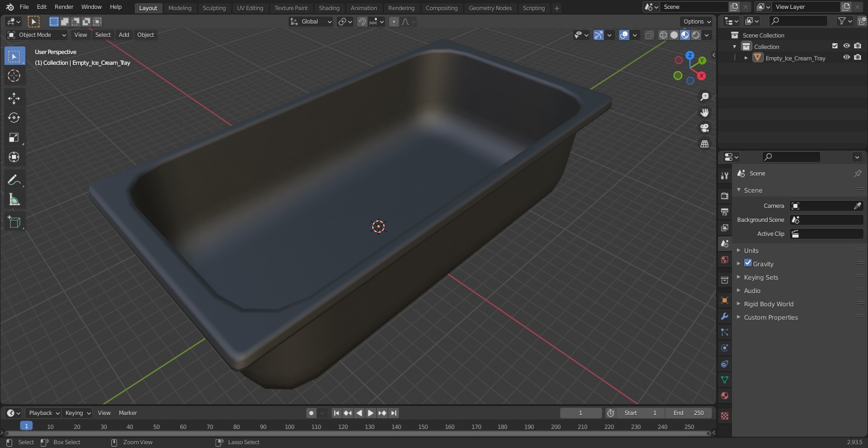The height and width of the screenshot is (448, 868).
Task: Click the Camera field in Scene panel
Action: point(826,206)
